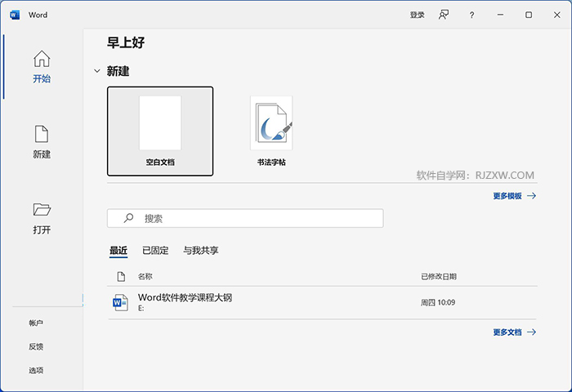Sort by the 已修改日期 column header

(439, 276)
